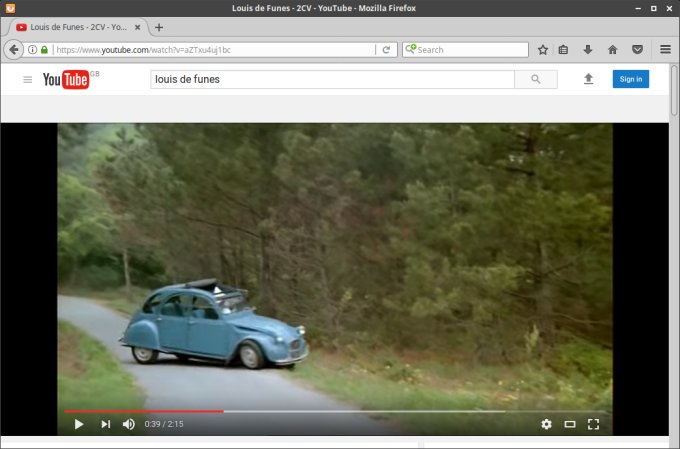Click the YouTube logo
This screenshot has width=680, height=449.
[66, 79]
